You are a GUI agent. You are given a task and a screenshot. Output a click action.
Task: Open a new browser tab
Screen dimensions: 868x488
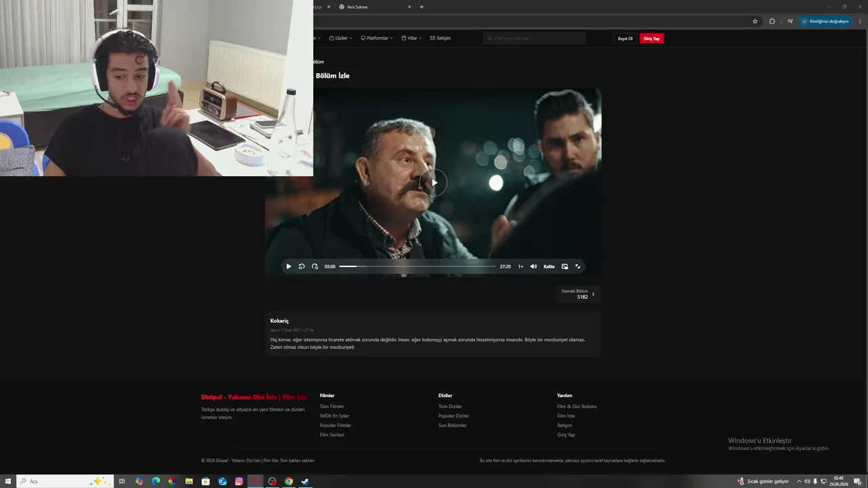[422, 7]
